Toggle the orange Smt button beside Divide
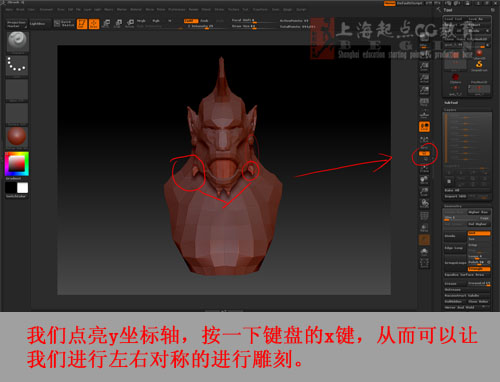Viewport: 500px width, 382px height. (479, 233)
